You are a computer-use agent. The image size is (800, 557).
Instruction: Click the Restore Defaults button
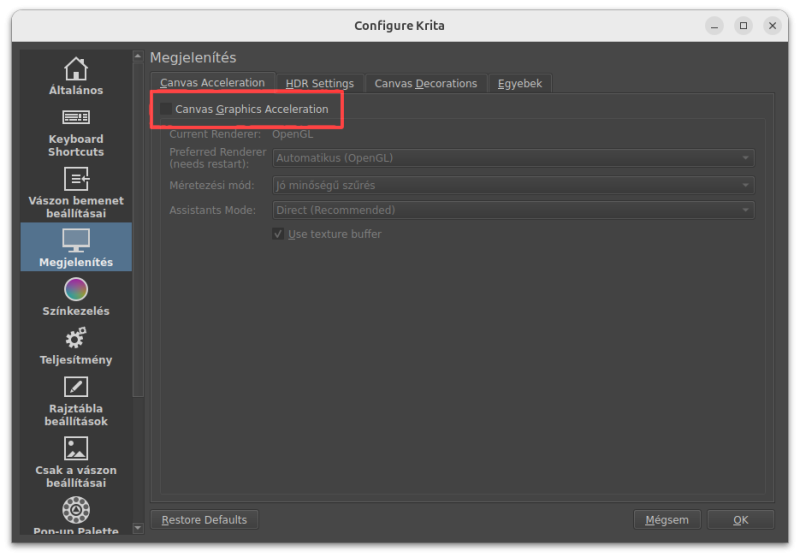pyautogui.click(x=204, y=520)
